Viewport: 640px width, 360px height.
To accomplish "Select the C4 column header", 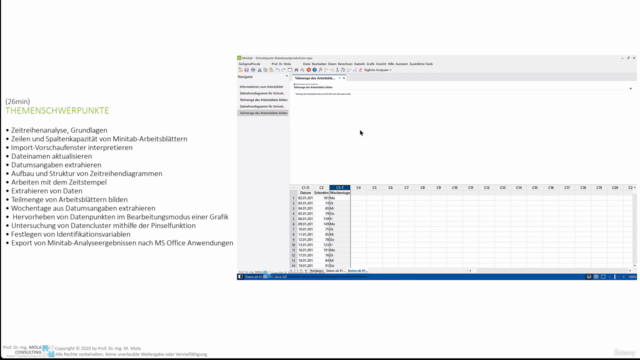I will [358, 188].
